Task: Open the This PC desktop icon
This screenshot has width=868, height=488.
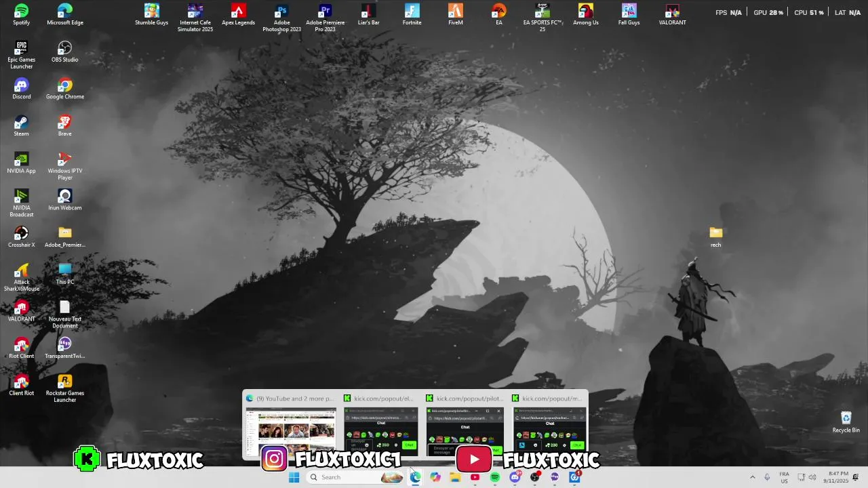Action: [64, 274]
